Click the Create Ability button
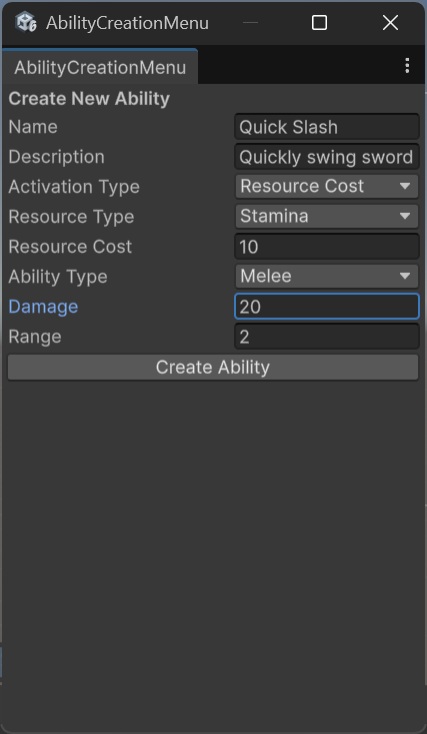Viewport: 427px width, 734px height. tap(213, 367)
